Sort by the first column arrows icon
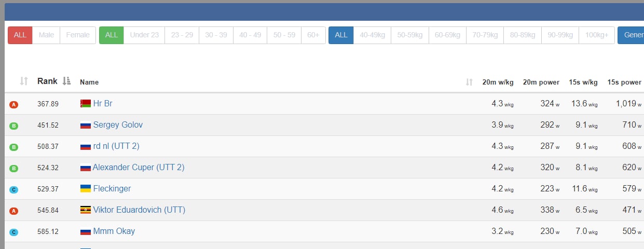The height and width of the screenshot is (249, 644). (x=23, y=81)
